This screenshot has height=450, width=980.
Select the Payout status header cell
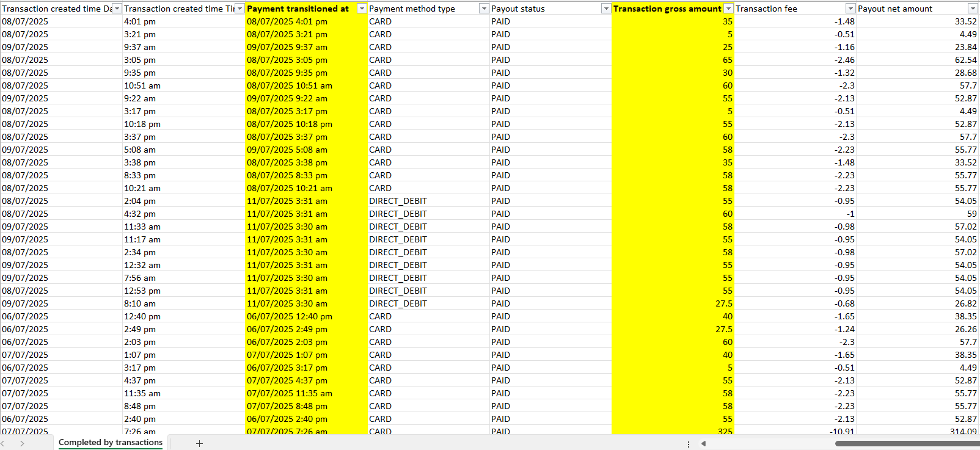(550, 9)
